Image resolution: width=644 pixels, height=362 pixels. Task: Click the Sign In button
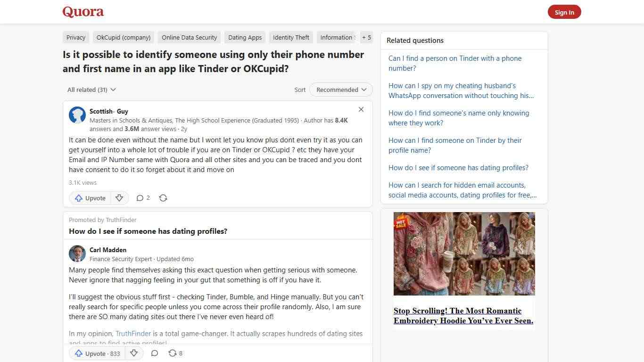coord(564,12)
